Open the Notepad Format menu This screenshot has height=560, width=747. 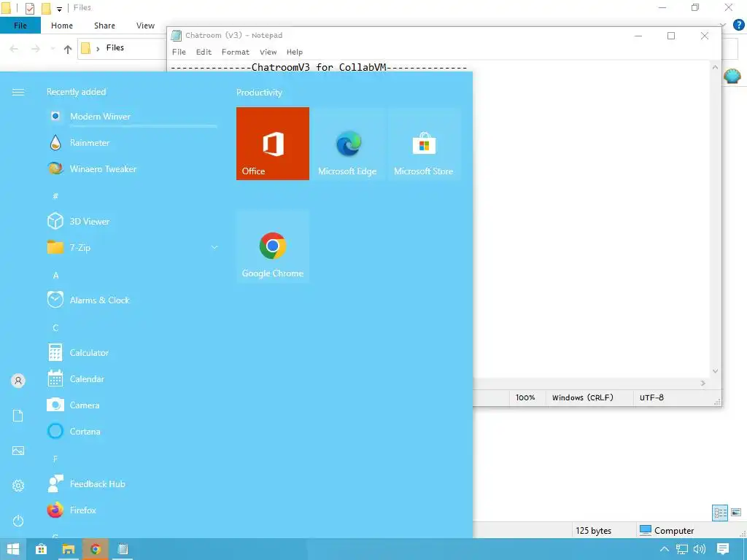coord(236,52)
